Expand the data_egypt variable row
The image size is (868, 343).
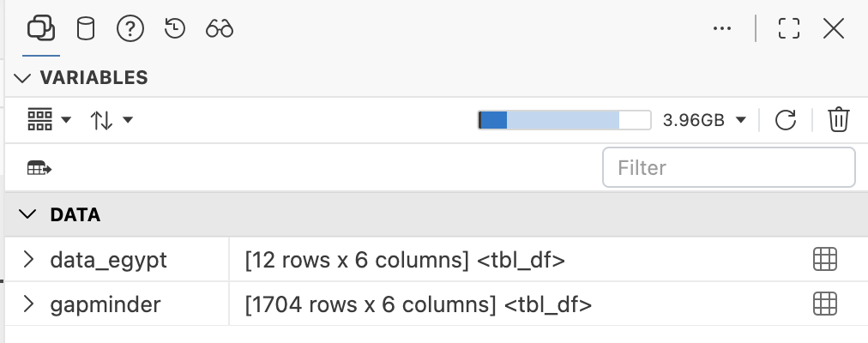[28, 259]
